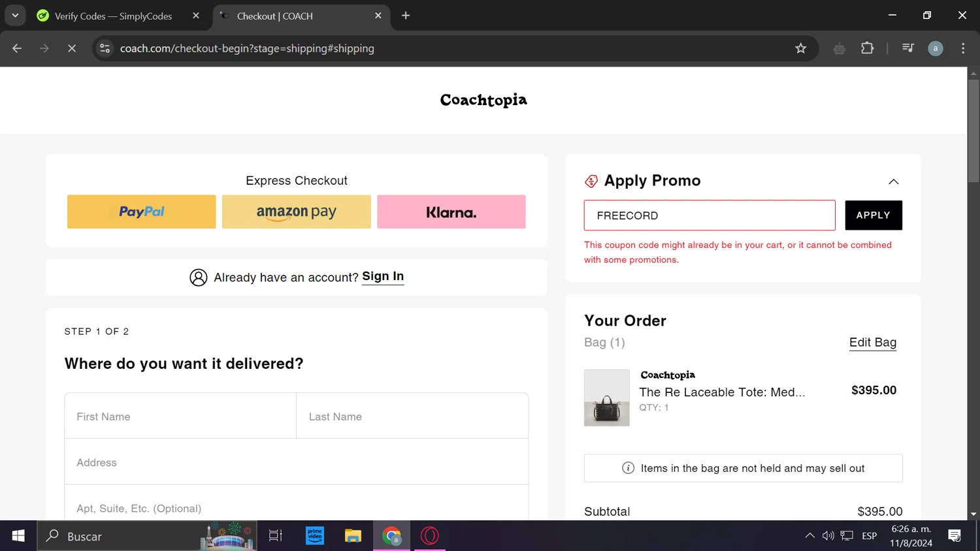Screen dimensions: 980x551
Task: Open the volume control in system tray
Action: 828,536
